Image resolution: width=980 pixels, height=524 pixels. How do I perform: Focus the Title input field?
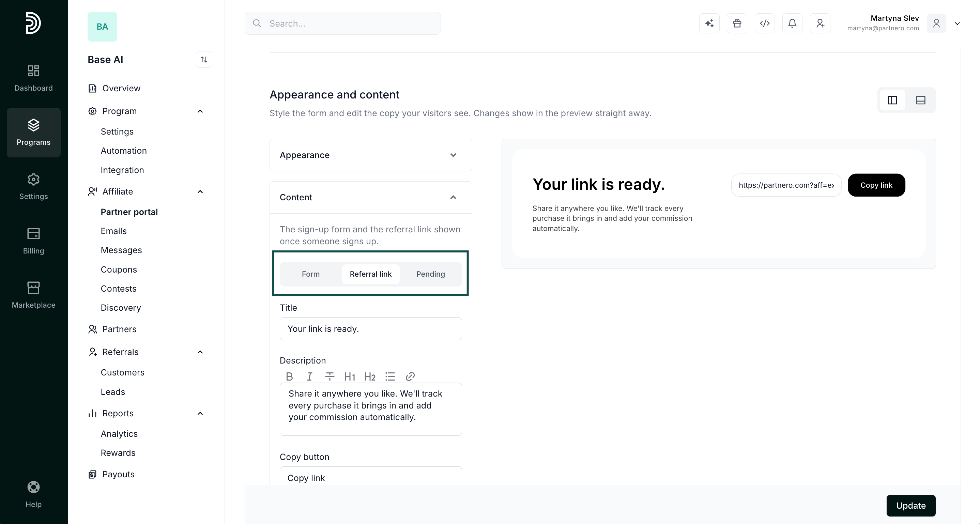point(370,329)
